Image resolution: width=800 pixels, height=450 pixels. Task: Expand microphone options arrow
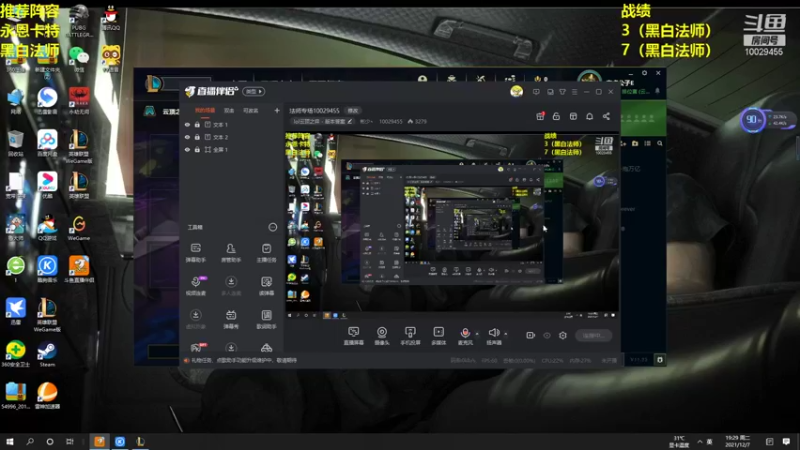coord(477,334)
